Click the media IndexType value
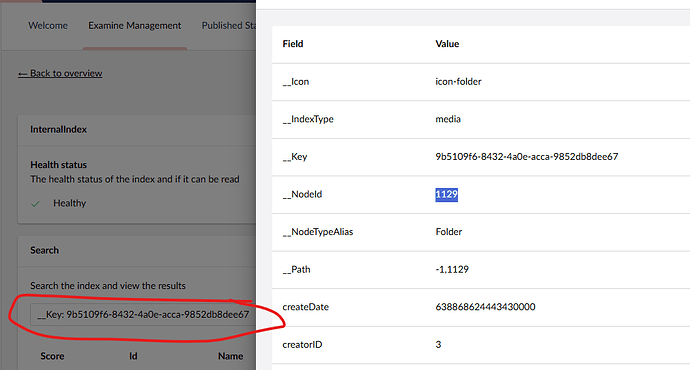Screen dimensions: 690x370 coord(448,119)
